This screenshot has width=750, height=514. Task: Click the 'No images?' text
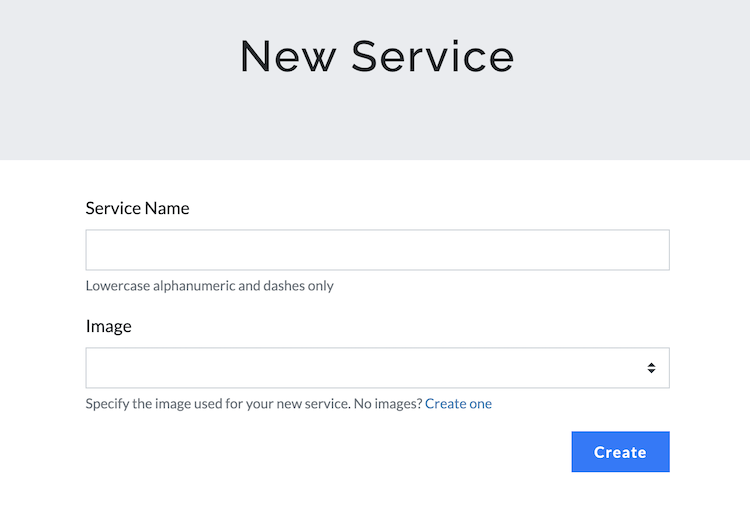tap(387, 404)
